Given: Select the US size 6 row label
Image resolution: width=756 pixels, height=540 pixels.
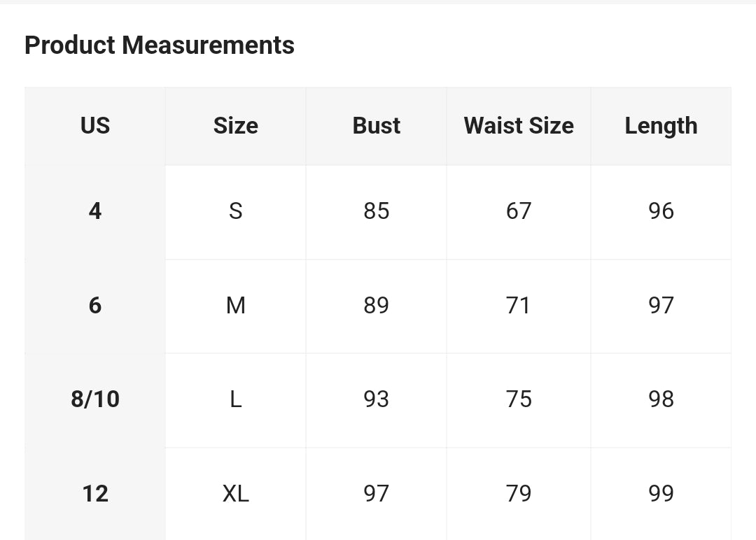Looking at the screenshot, I should point(95,306).
